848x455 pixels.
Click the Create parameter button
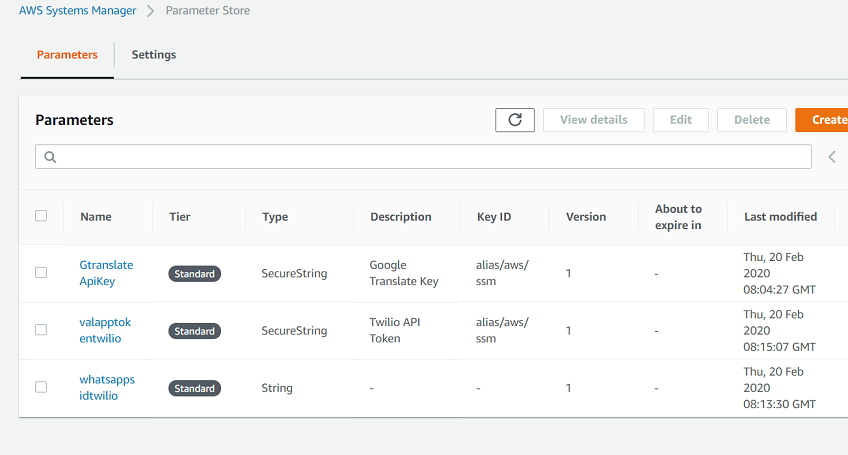[x=822, y=120]
